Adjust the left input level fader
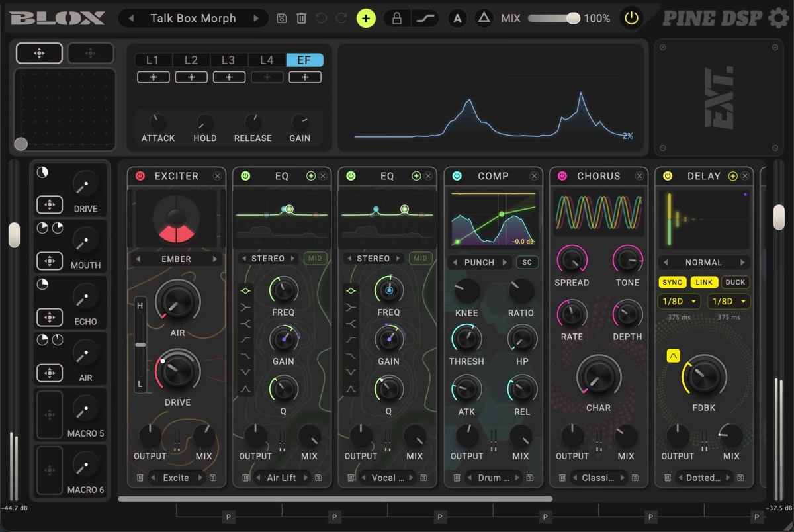This screenshot has height=532, width=794. point(14,235)
